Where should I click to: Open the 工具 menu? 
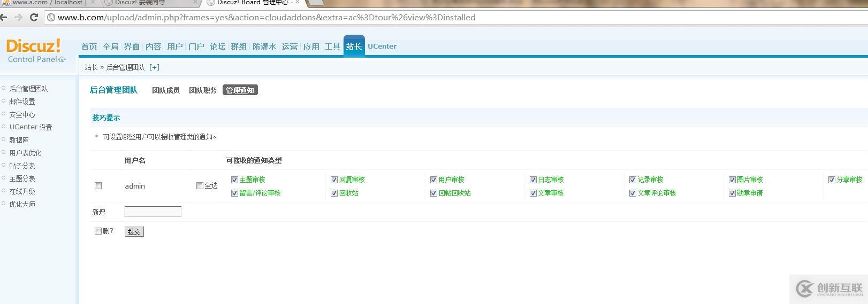332,46
